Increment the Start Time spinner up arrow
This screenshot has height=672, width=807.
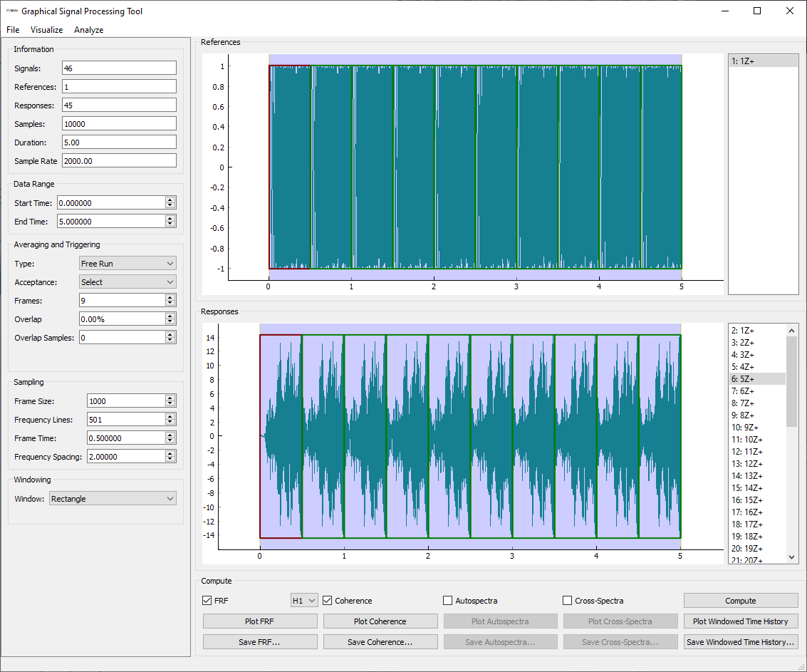click(170, 200)
